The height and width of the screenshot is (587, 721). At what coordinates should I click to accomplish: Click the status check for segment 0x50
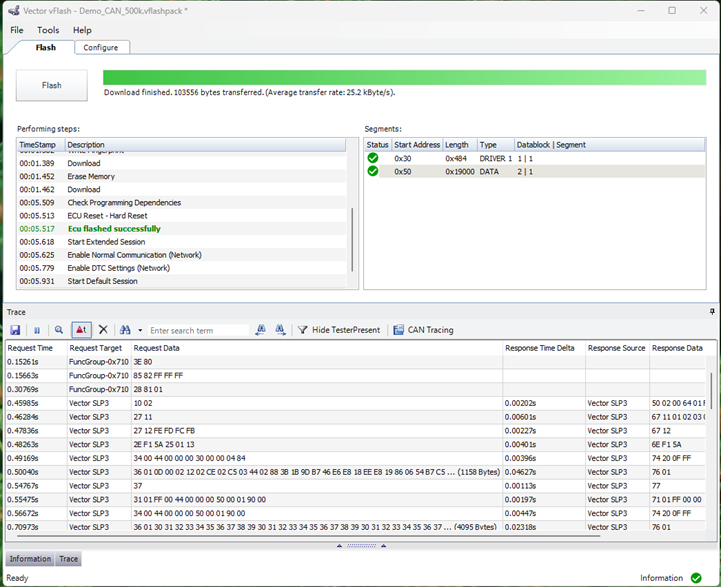coord(373,171)
